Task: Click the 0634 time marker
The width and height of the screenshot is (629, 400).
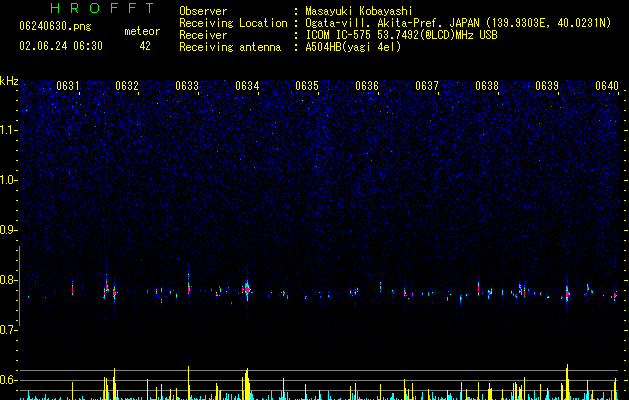Action: 247,86
